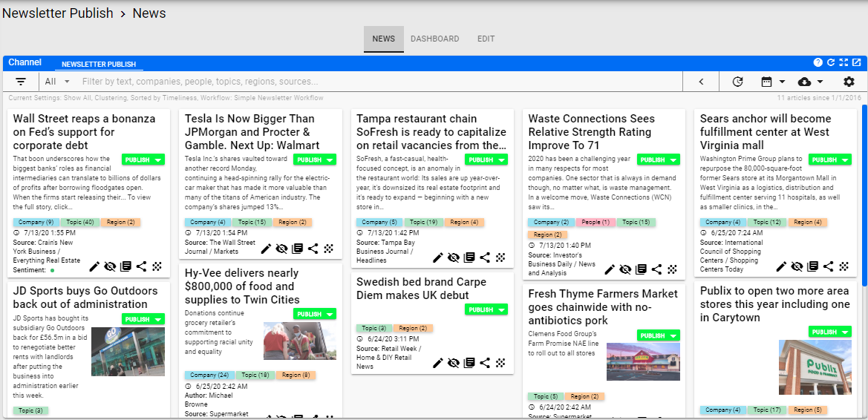This screenshot has width=868, height=420.
Task: Hide the Tampa SoFresh article
Action: click(454, 257)
